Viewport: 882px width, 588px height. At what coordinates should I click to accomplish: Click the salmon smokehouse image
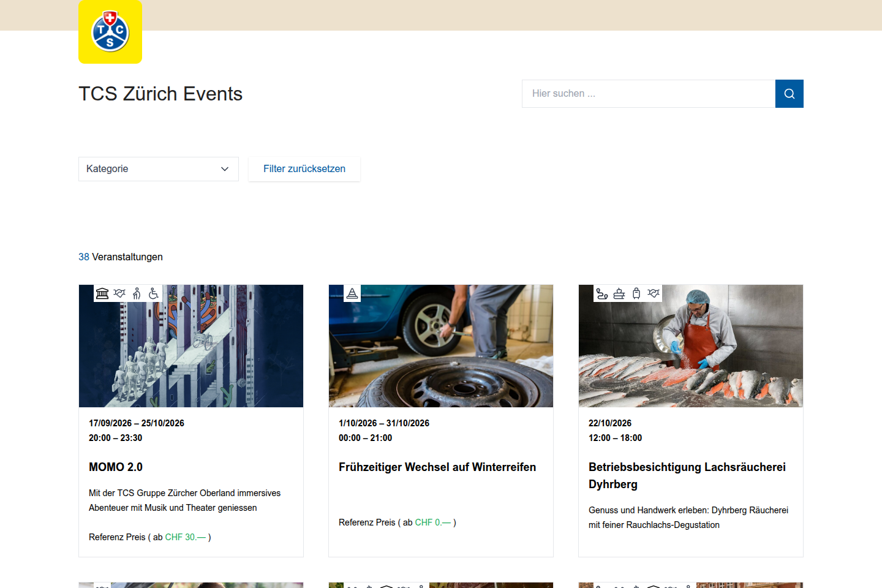click(691, 346)
